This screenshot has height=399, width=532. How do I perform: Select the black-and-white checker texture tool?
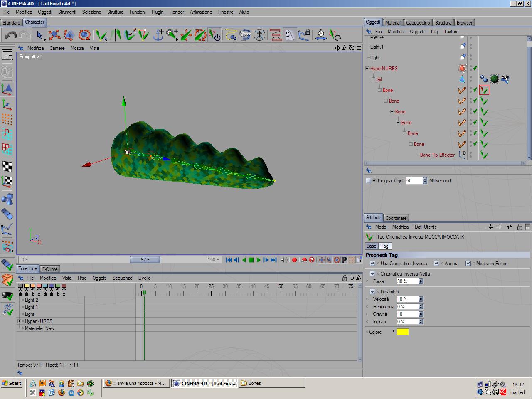pyautogui.click(x=7, y=167)
